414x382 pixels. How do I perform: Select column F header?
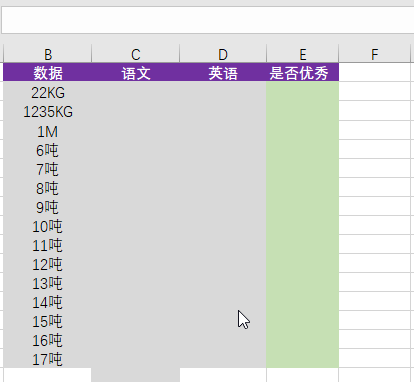coord(374,54)
